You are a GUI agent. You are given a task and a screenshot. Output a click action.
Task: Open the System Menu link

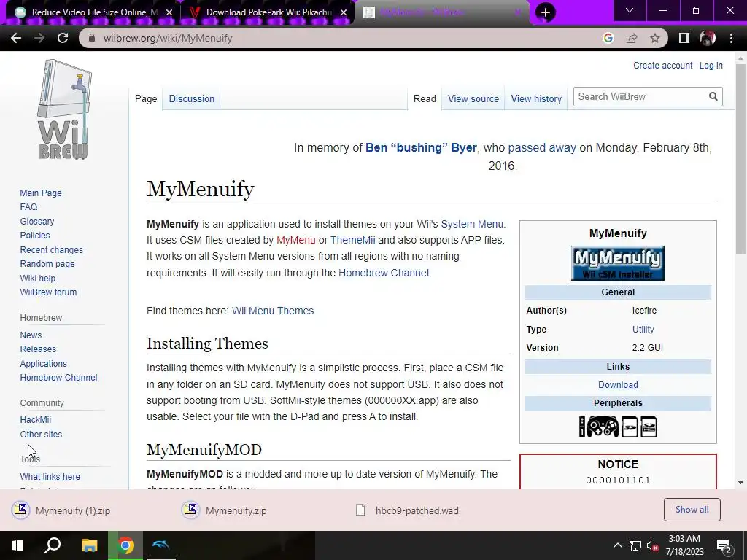click(472, 224)
